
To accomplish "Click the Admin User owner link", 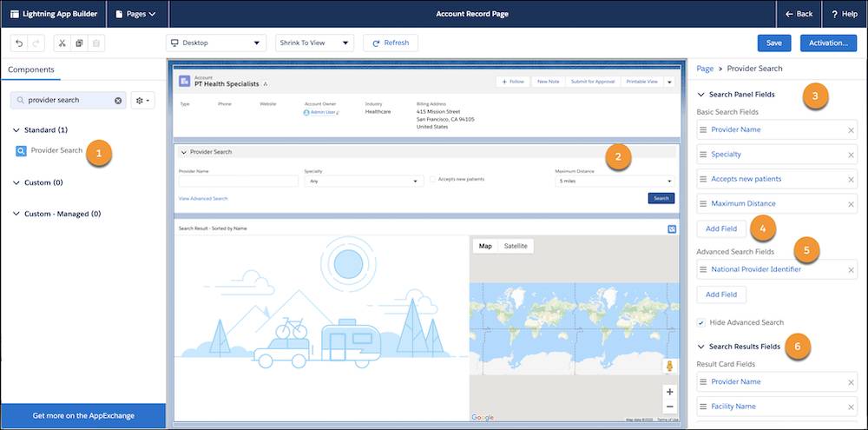I will point(321,112).
